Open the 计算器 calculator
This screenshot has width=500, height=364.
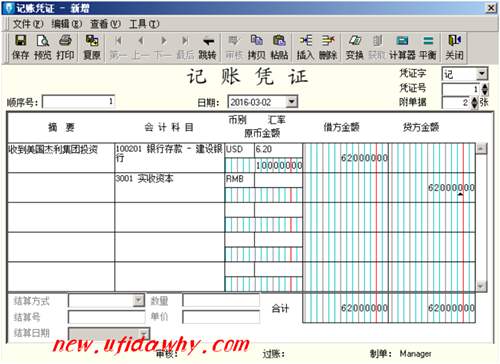click(x=402, y=47)
